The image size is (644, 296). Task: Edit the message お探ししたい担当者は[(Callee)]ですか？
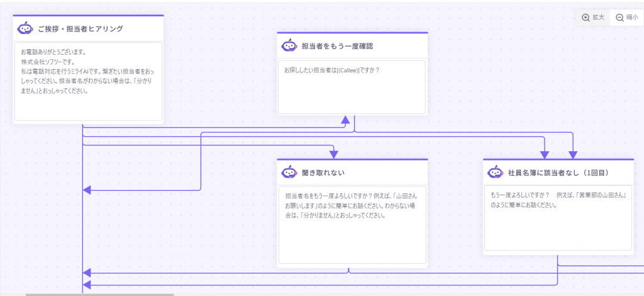(x=352, y=87)
